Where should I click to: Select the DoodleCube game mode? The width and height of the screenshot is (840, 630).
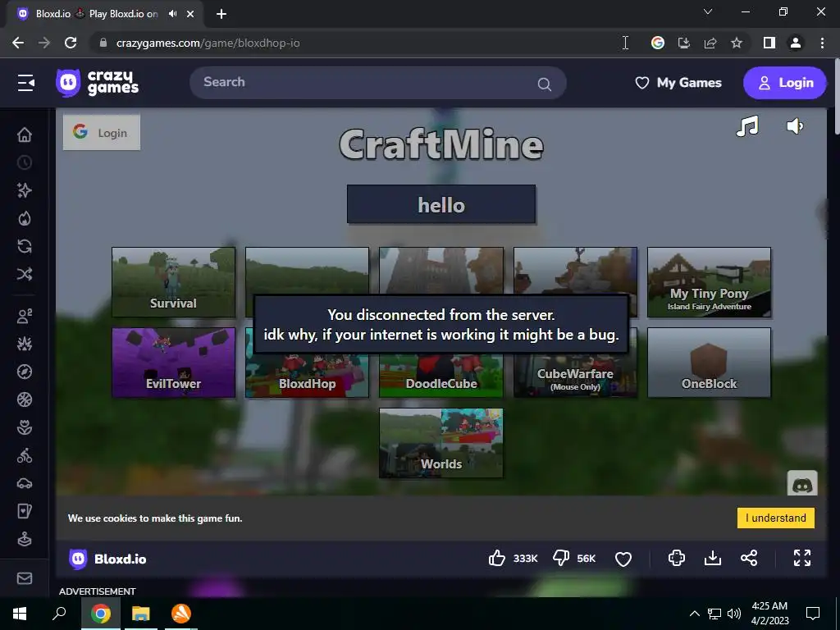point(441,376)
